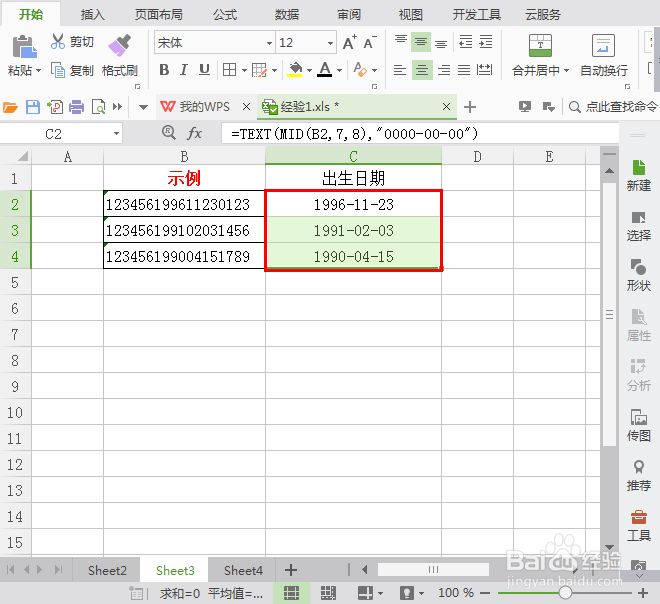Open file using folder icon

coord(10,107)
